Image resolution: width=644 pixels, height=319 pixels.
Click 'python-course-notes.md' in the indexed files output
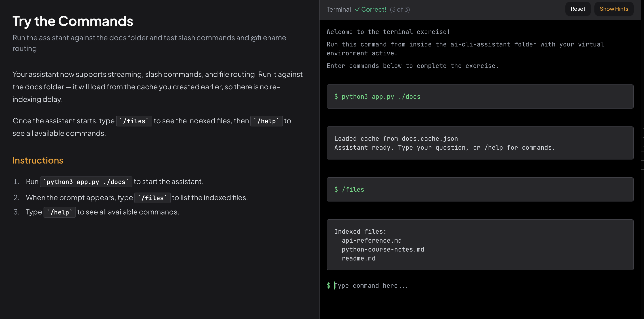click(x=383, y=250)
